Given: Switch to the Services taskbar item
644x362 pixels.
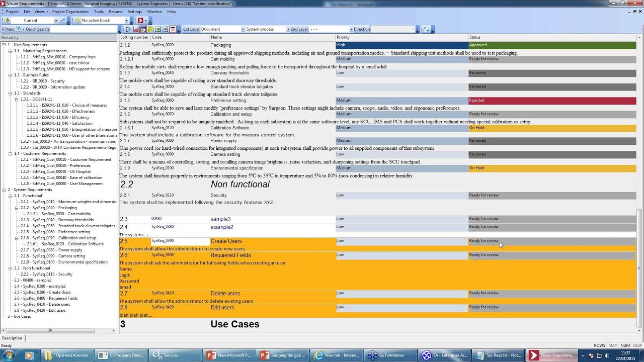Looking at the screenshot, I should pyautogui.click(x=174, y=355).
